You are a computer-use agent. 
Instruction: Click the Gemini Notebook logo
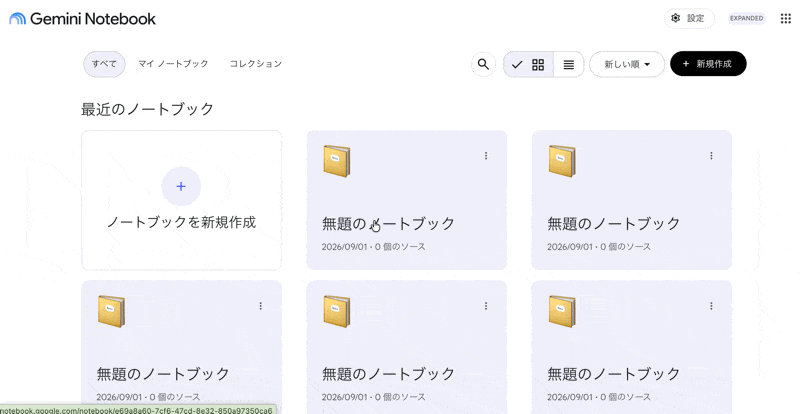pyautogui.click(x=83, y=19)
